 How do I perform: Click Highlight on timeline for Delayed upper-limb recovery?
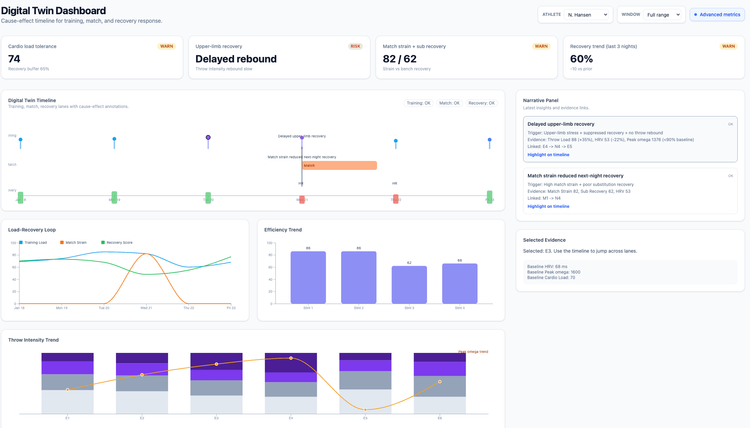click(x=548, y=155)
